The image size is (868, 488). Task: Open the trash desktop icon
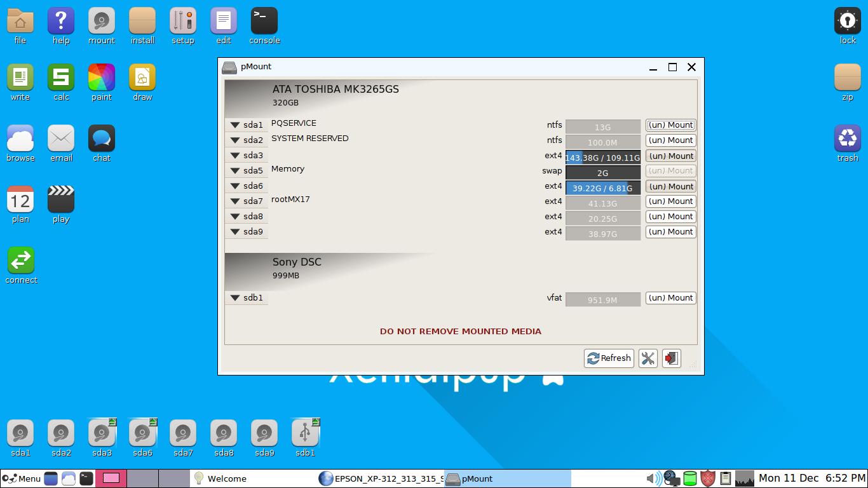[x=848, y=144]
